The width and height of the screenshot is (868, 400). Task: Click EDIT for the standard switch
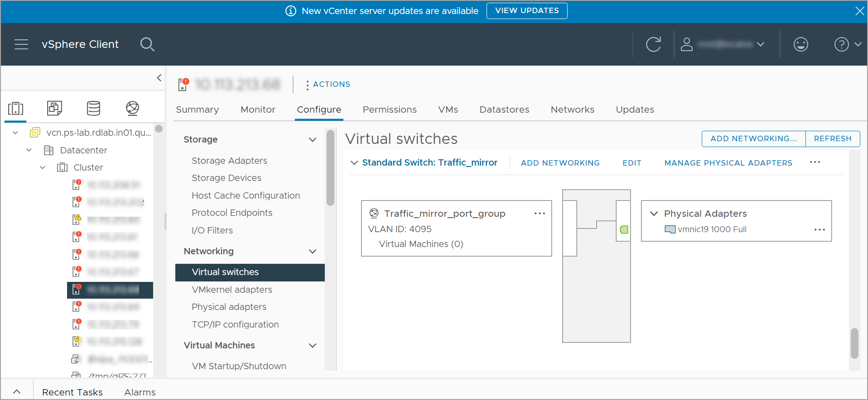632,163
